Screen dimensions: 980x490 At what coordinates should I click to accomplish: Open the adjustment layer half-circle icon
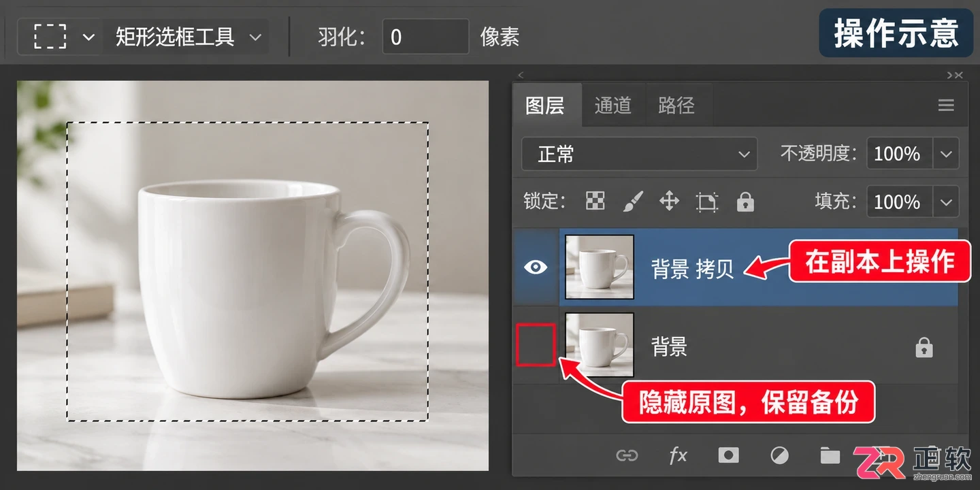pos(779,455)
